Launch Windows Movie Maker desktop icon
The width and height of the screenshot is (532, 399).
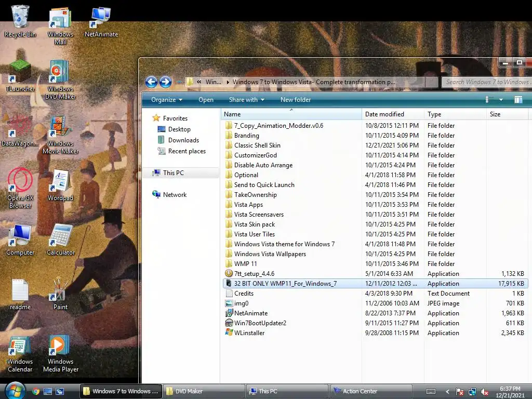point(60,135)
